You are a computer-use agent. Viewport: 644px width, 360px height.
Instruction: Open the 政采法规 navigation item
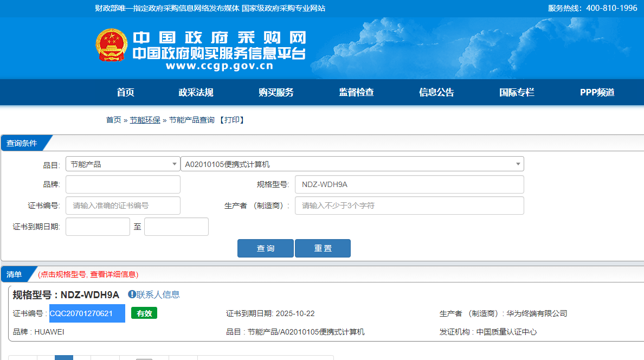click(196, 93)
